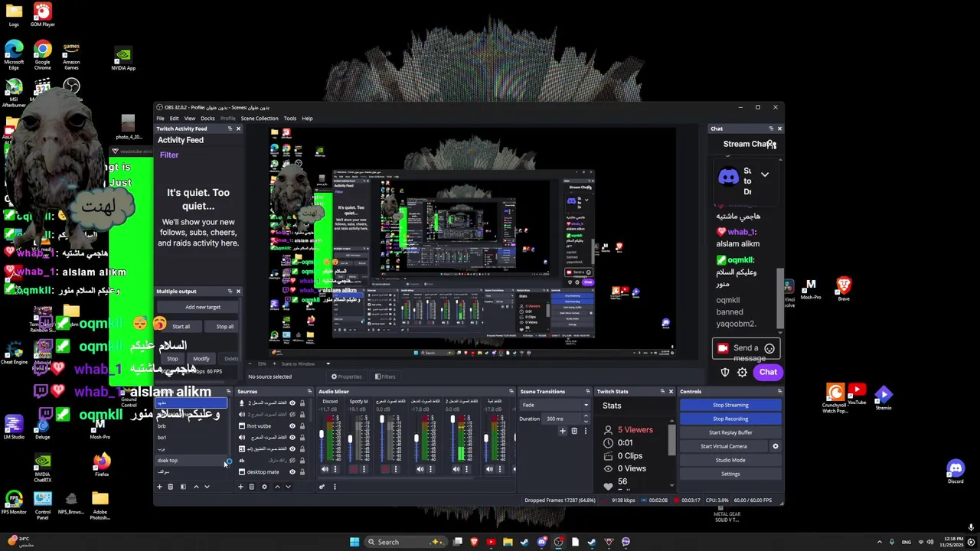Open OBS Settings from Controls dock

[x=730, y=474]
